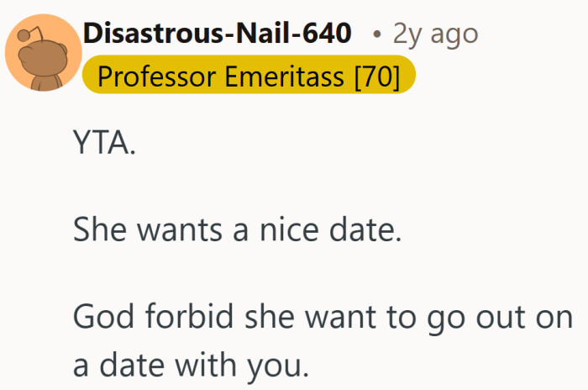Click the "Professor Emeritass [70]" flair badge
Image resolution: width=588 pixels, height=390 pixels.
point(249,76)
